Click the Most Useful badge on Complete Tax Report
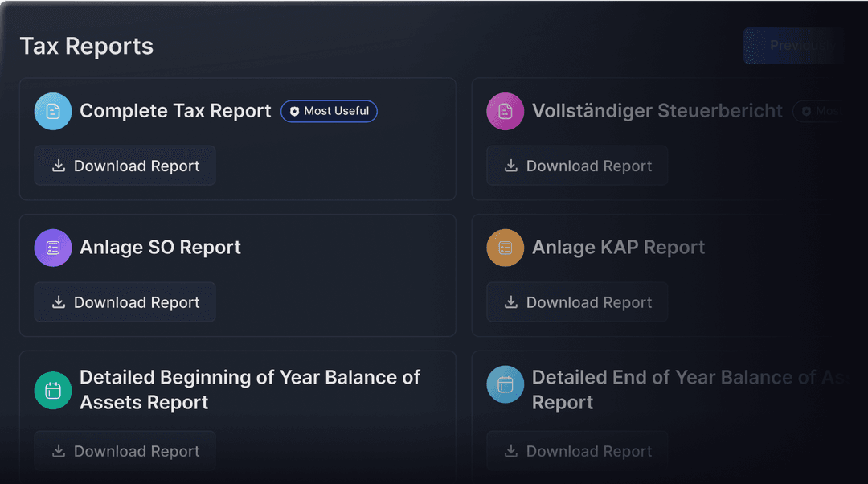868x484 pixels. (329, 111)
